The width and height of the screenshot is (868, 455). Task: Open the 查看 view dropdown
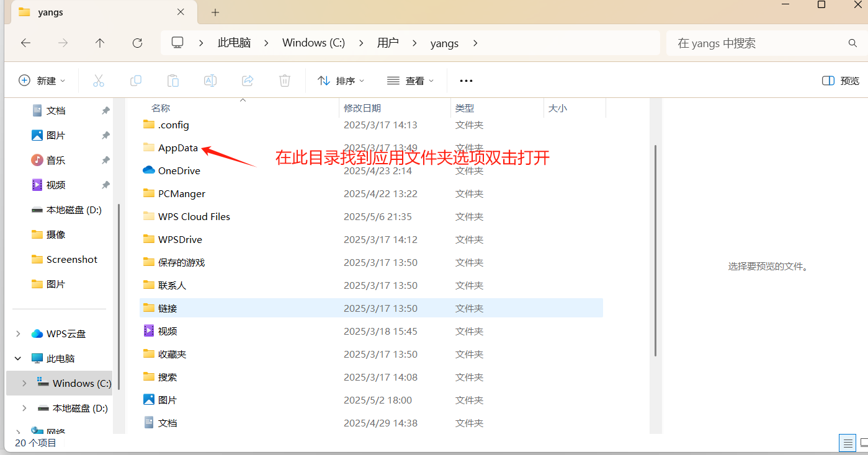(409, 81)
